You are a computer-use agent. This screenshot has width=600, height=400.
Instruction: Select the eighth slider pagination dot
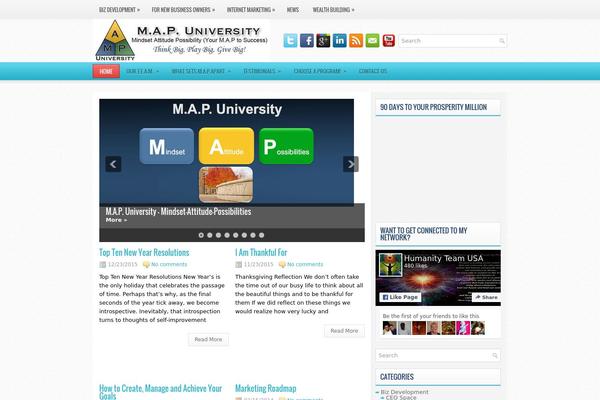tap(261, 235)
